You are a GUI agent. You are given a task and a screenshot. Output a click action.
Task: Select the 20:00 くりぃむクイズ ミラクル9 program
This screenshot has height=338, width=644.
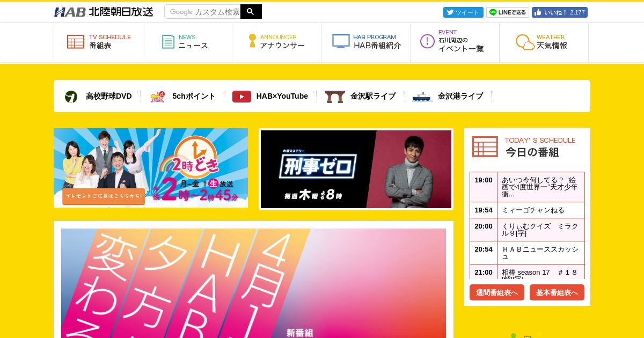point(527,230)
